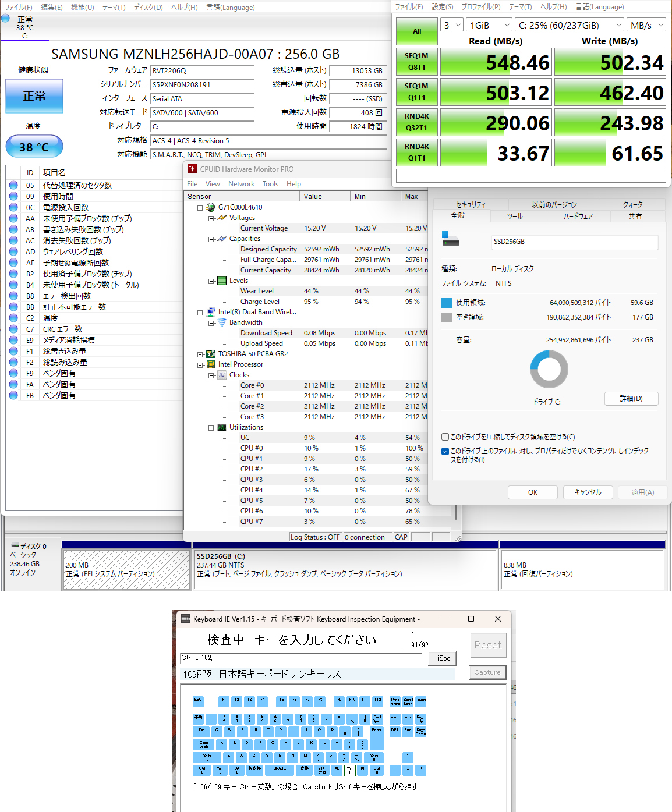The height and width of the screenshot is (812, 672).
Task: Click the HiSpd button
Action: [441, 658]
